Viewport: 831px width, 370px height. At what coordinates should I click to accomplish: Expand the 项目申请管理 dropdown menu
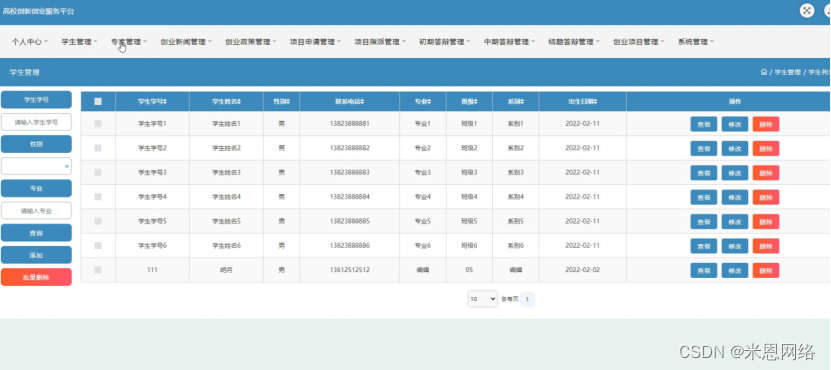pyautogui.click(x=315, y=41)
